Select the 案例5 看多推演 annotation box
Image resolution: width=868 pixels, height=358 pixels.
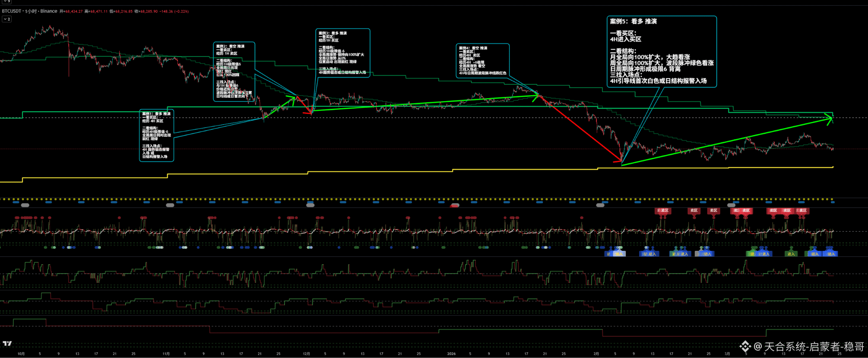pyautogui.click(x=661, y=51)
